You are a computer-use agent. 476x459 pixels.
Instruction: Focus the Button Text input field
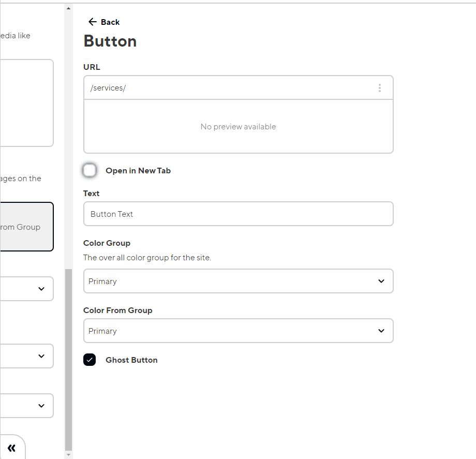click(x=238, y=214)
